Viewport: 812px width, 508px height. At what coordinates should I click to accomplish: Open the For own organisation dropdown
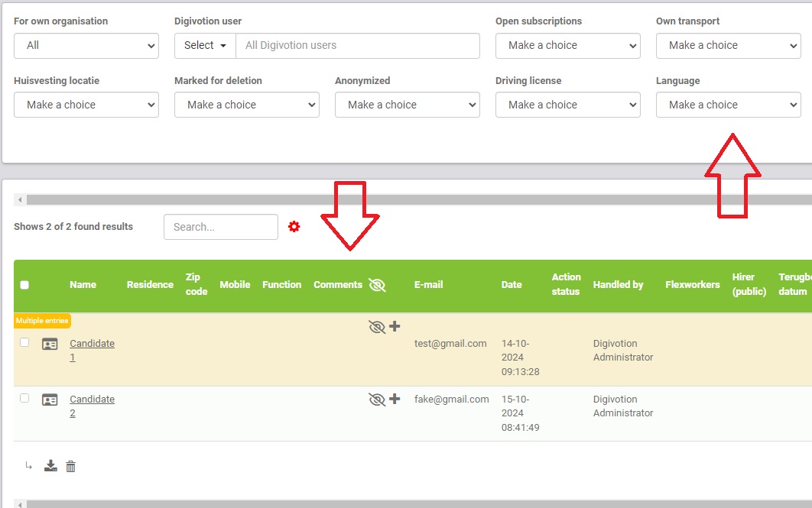pyautogui.click(x=86, y=45)
